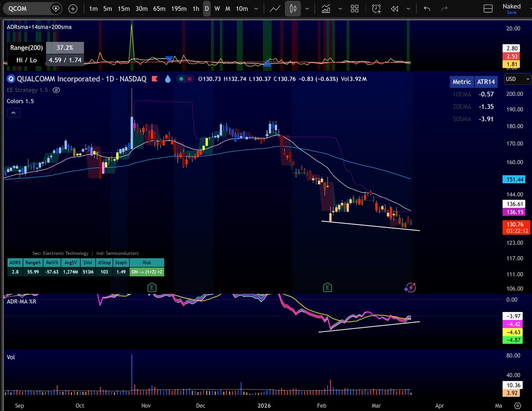532x411 pixels.
Task: Click the blue droplet icon in legend
Action: pos(168,79)
